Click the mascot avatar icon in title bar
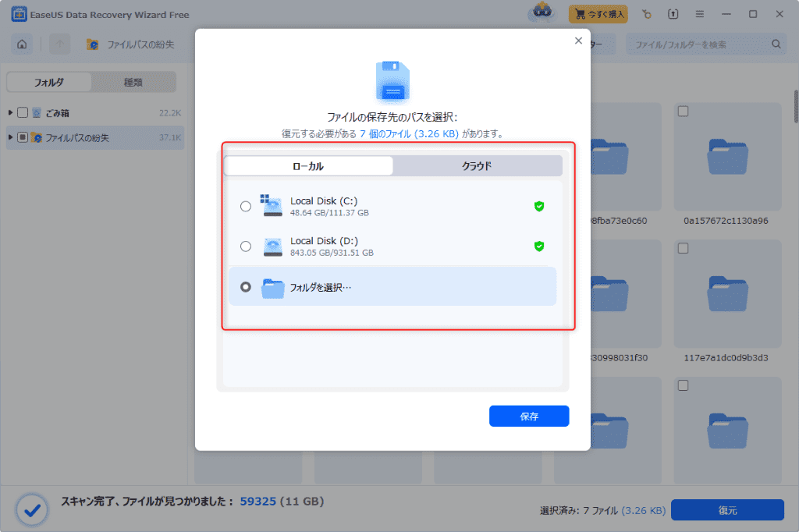Image resolution: width=799 pixels, height=532 pixels. [542, 12]
